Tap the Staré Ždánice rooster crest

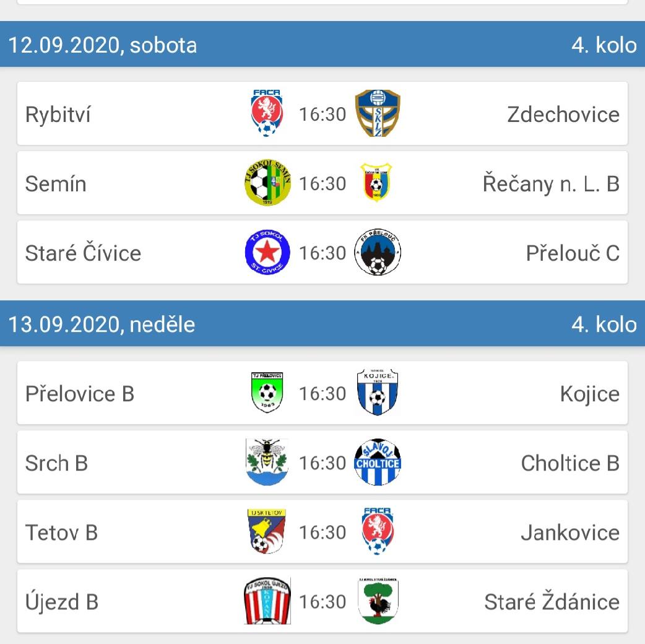coord(378,601)
